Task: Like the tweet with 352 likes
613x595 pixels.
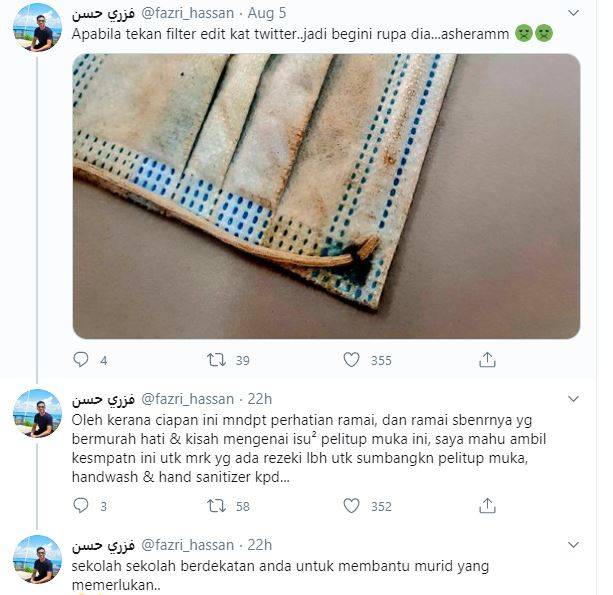Action: click(x=351, y=506)
